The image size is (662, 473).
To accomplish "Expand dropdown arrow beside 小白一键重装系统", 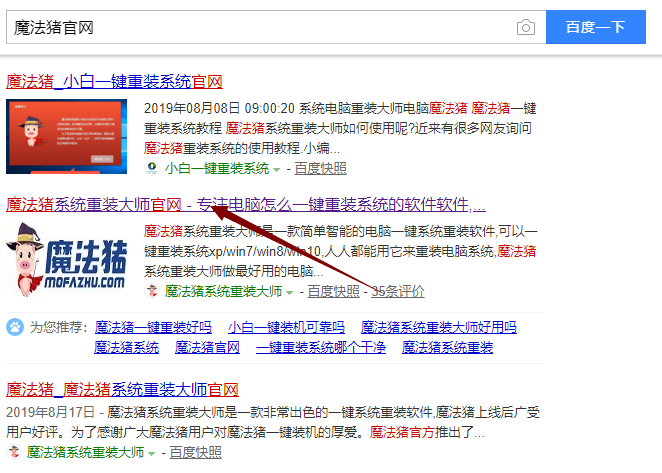I will point(277,170).
